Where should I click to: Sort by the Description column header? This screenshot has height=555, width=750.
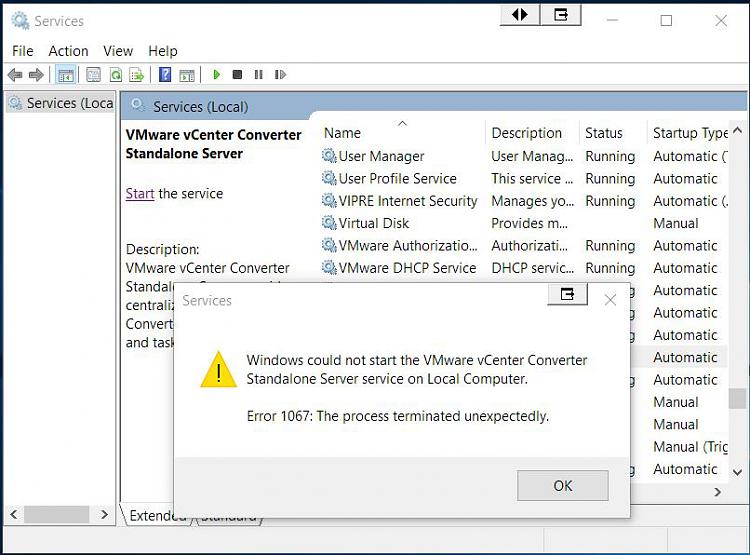pyautogui.click(x=532, y=133)
